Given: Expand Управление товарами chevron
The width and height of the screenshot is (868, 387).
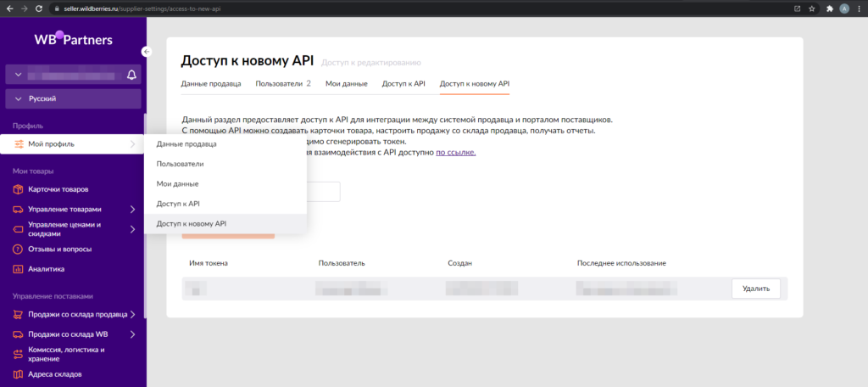Looking at the screenshot, I should click(132, 210).
